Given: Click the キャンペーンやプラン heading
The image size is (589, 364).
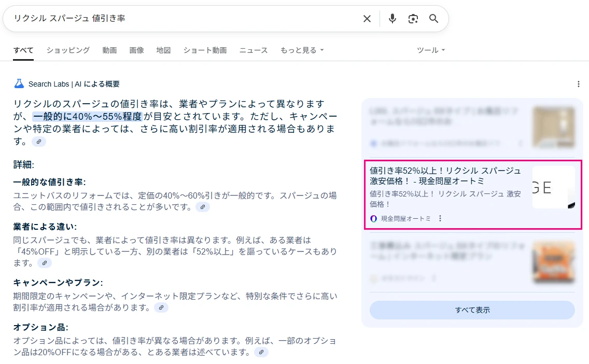Looking at the screenshot, I should (x=58, y=283).
